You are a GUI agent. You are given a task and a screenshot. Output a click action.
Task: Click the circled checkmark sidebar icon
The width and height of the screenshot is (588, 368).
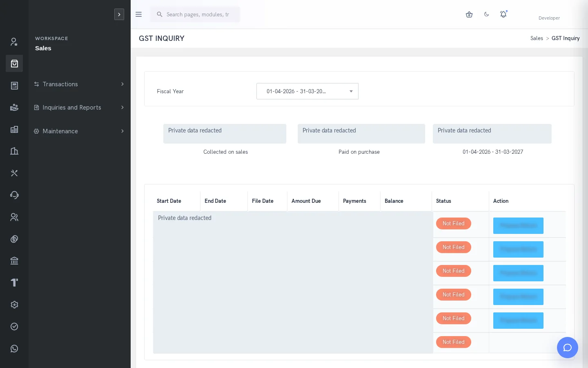tap(14, 326)
